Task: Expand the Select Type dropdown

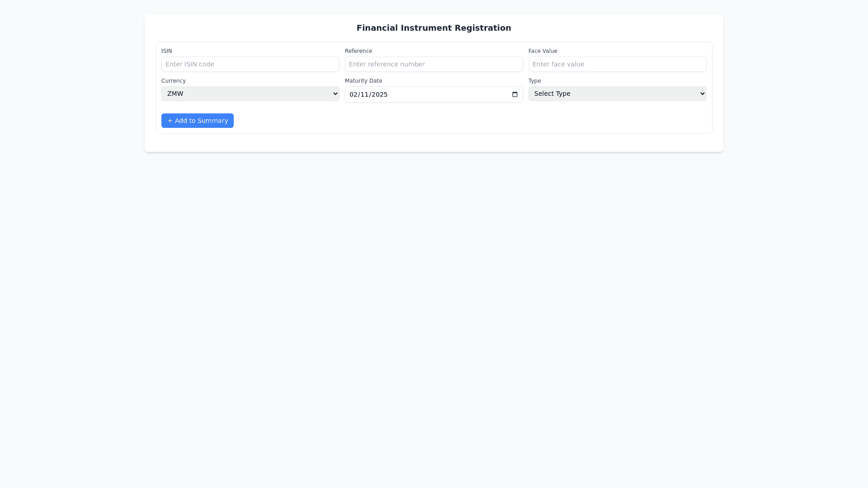Action: tap(617, 94)
